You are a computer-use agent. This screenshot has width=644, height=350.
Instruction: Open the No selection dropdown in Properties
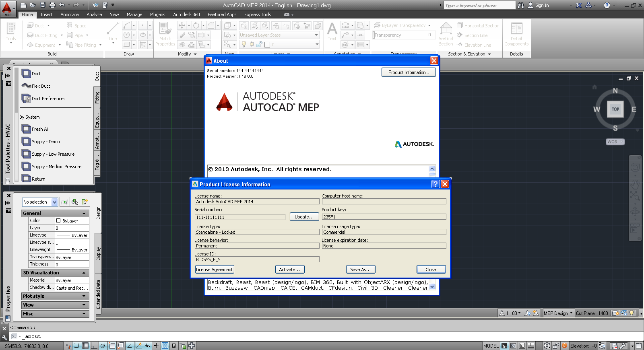pos(55,202)
